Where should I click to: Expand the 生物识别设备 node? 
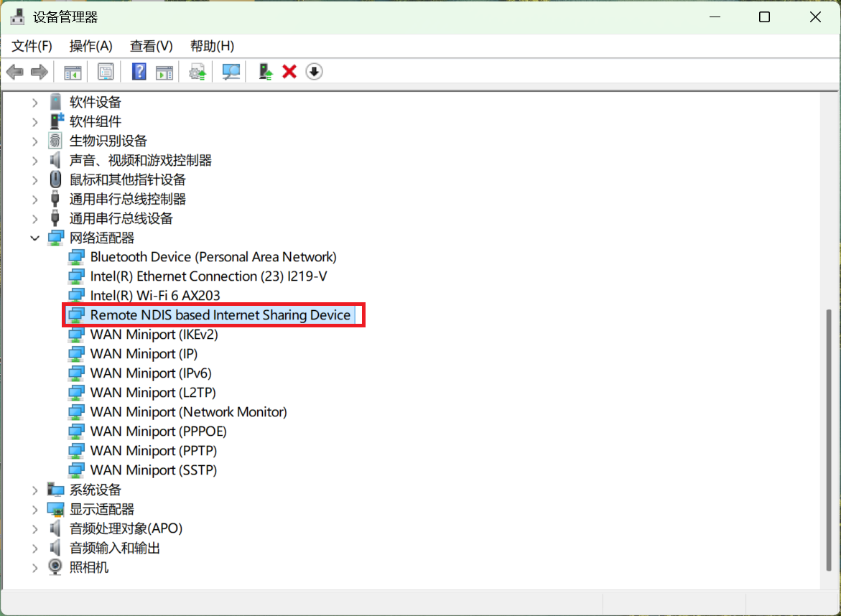click(35, 141)
